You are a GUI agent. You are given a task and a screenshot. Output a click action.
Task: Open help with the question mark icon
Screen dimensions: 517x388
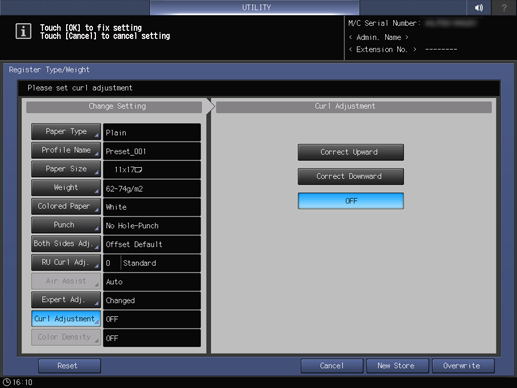(504, 7)
